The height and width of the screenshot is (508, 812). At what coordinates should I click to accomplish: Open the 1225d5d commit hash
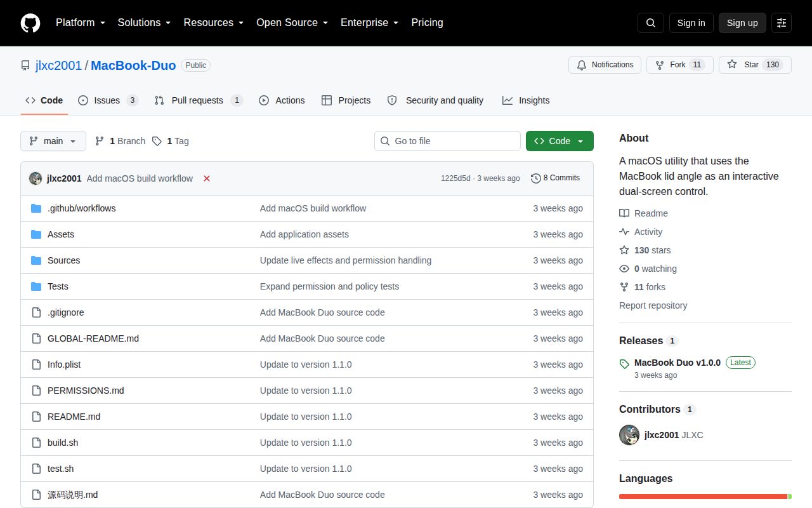click(x=455, y=178)
